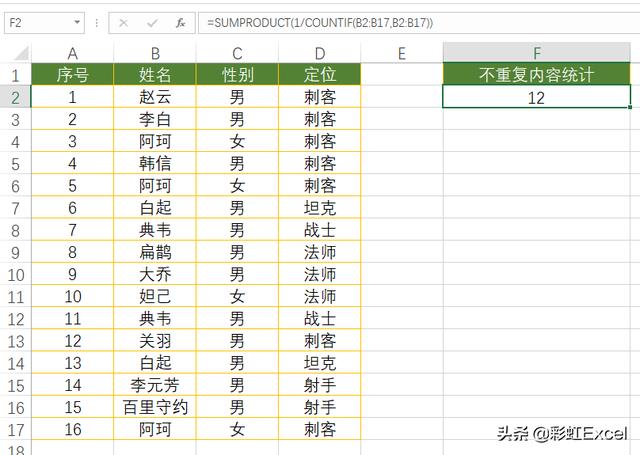Click header cell 姓名

tap(155, 75)
